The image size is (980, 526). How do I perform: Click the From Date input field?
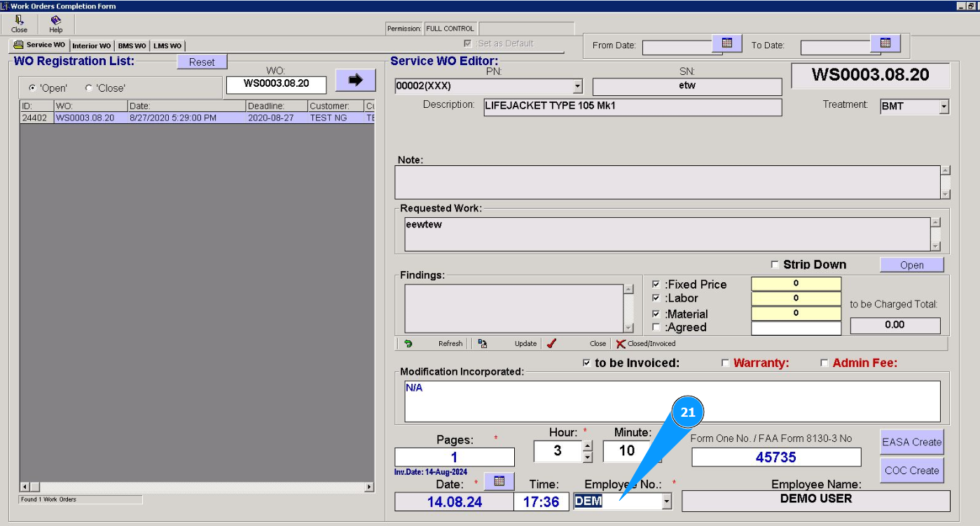click(x=677, y=48)
